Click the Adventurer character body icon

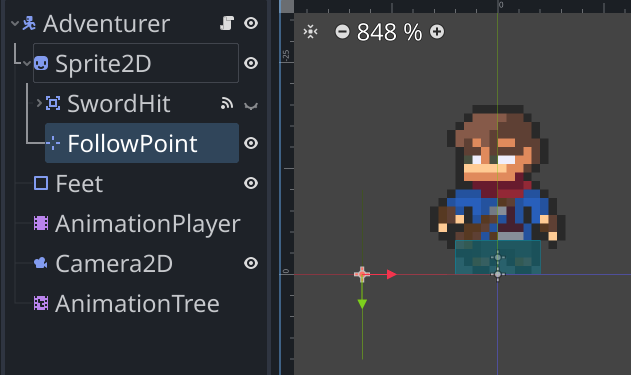(x=29, y=23)
